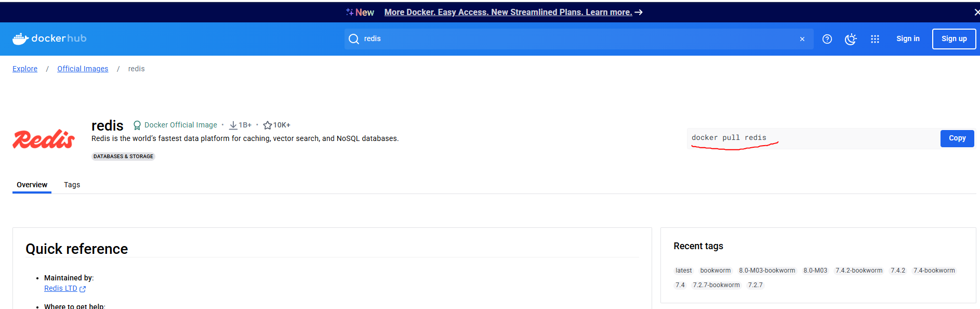The width and height of the screenshot is (980, 309).
Task: Select the 7.4 tag
Action: click(x=680, y=285)
